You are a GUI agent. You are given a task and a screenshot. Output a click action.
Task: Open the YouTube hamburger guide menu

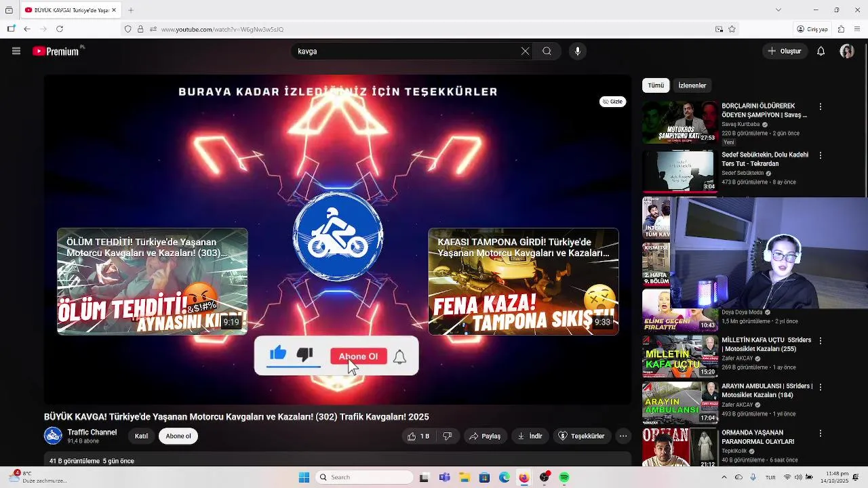click(x=16, y=51)
